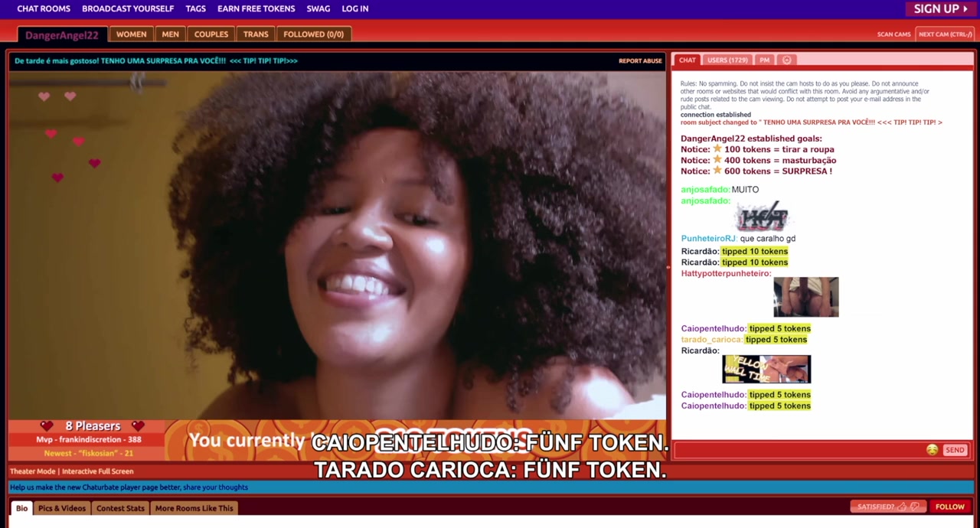Open the emoji picker in chat
This screenshot has width=980, height=528.
932,450
